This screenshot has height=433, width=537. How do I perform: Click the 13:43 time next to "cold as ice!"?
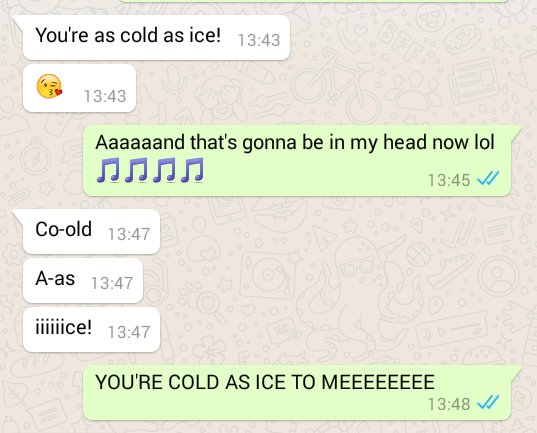pos(259,40)
